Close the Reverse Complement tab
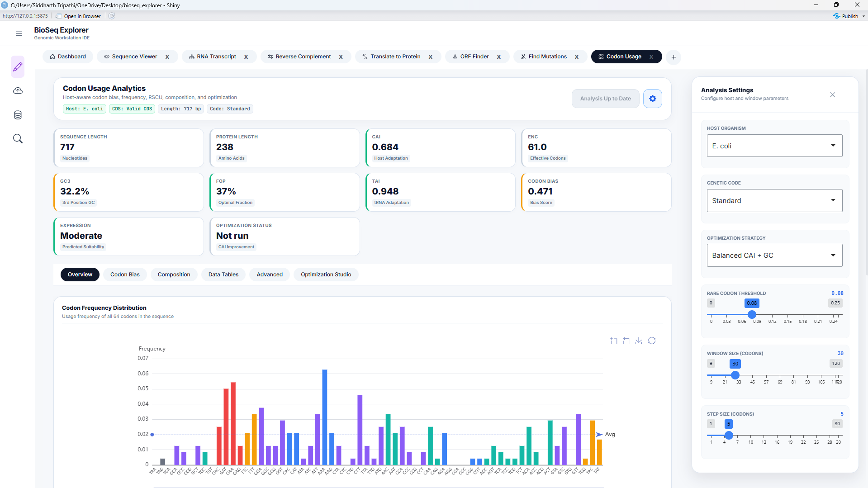Viewport: 868px width, 488px height. [x=341, y=57]
